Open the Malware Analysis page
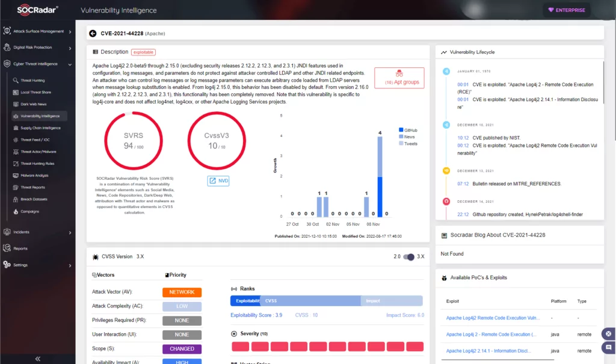This screenshot has height=364, width=616. pos(34,175)
